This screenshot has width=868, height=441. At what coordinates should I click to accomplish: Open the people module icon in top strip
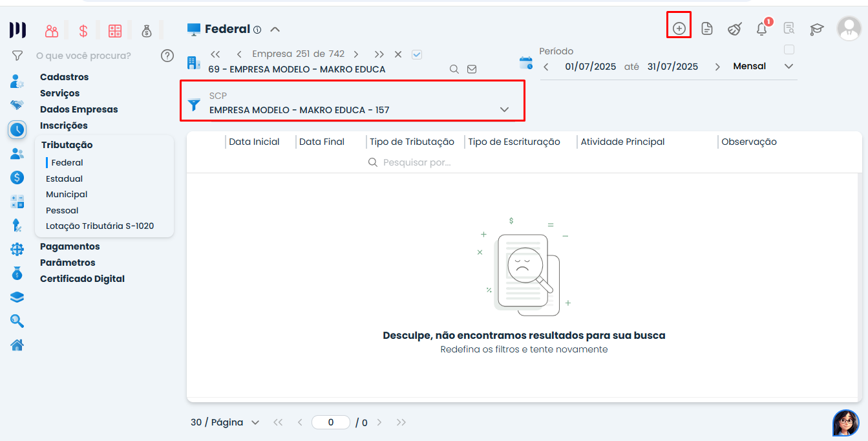(x=52, y=30)
